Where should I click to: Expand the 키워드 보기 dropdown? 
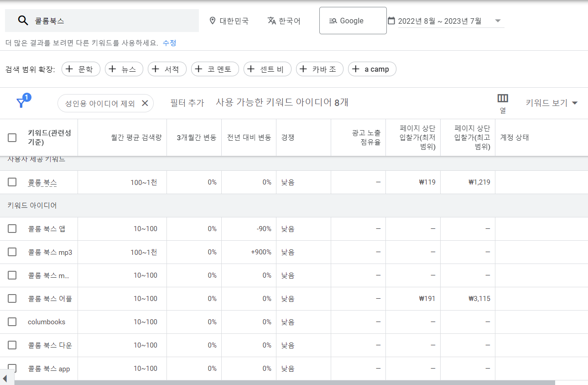[552, 103]
